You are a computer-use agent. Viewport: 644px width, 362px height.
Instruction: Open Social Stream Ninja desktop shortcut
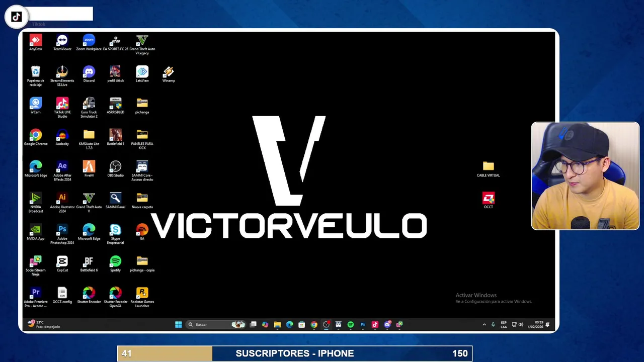pos(36,266)
